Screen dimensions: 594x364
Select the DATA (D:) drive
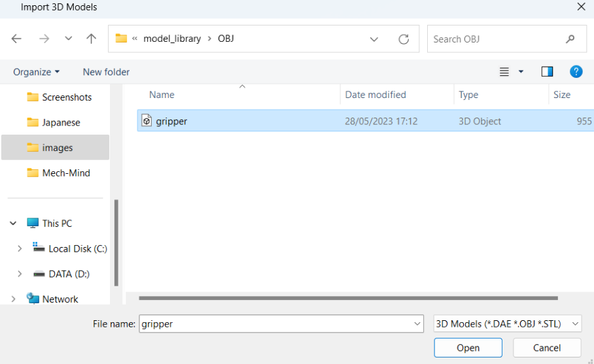(x=61, y=274)
